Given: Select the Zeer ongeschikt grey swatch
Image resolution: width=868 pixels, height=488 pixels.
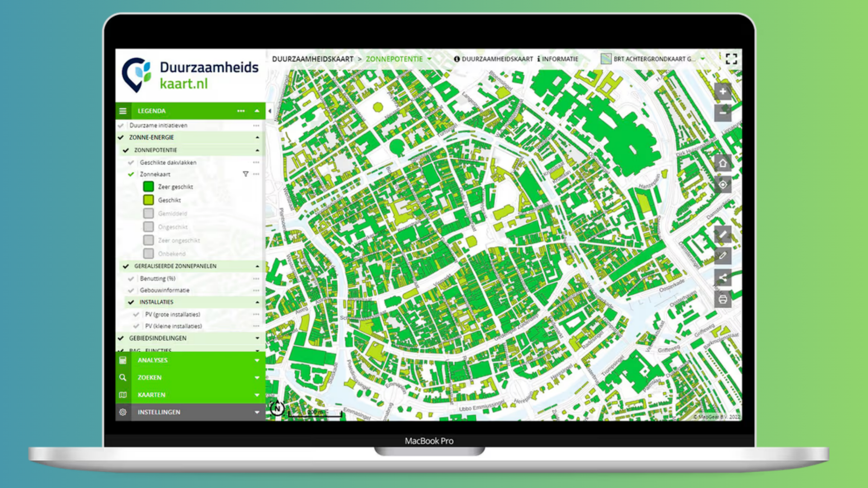Looking at the screenshot, I should (x=148, y=240).
